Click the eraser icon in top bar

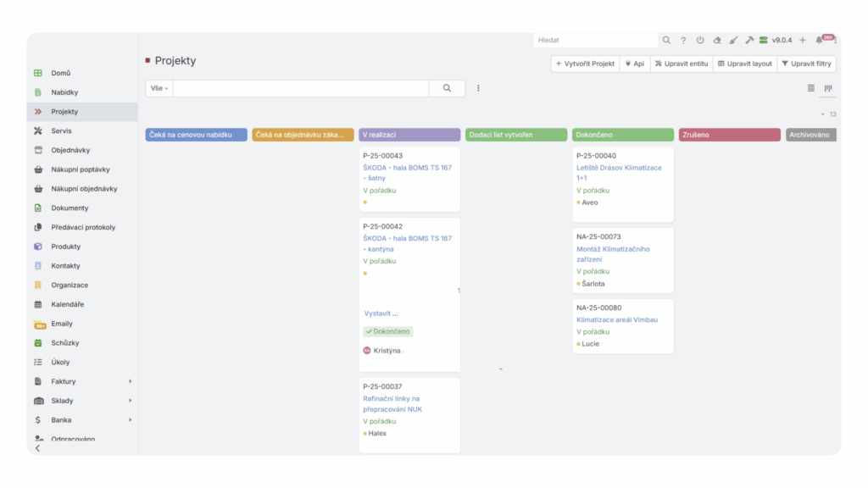pyautogui.click(x=717, y=40)
